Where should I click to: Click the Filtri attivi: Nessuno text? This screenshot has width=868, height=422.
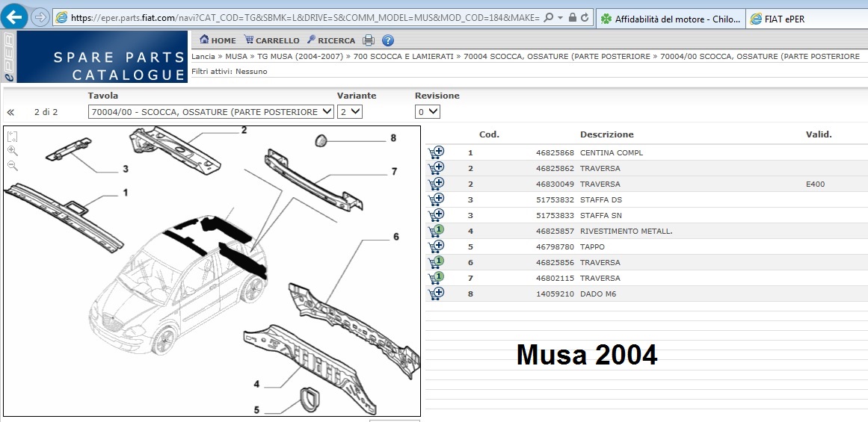230,72
